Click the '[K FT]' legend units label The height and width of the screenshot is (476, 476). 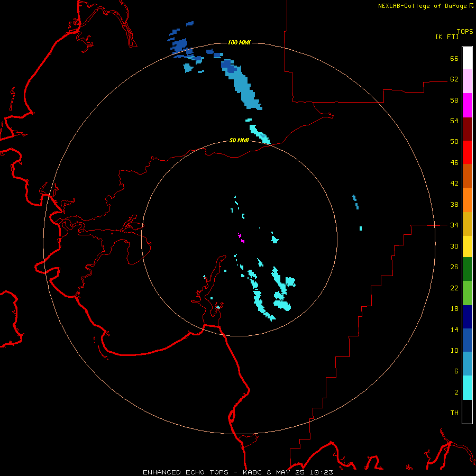tap(447, 36)
